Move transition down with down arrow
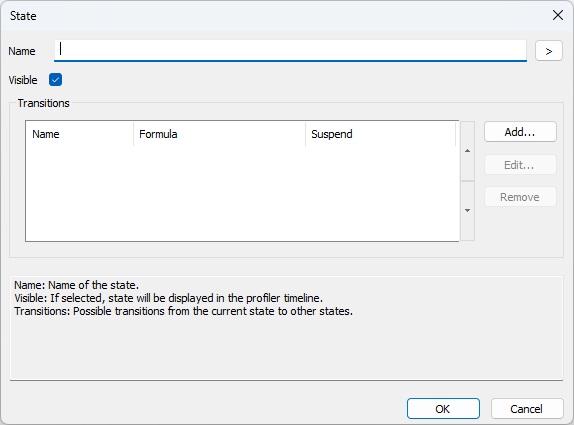This screenshot has height=425, width=574. pos(467,210)
